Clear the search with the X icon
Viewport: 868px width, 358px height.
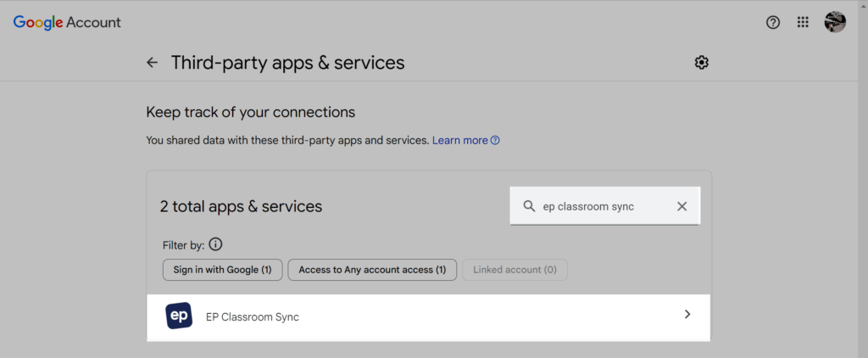[x=682, y=206]
